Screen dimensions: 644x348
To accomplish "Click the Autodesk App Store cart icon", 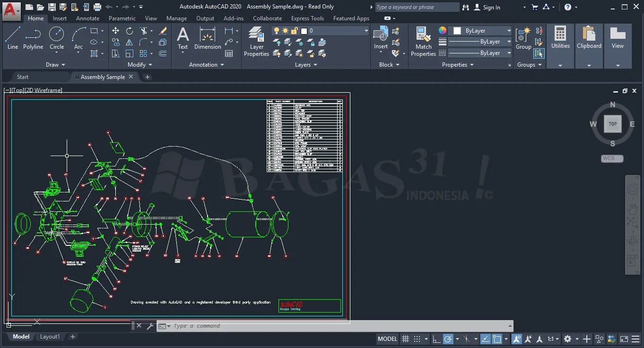I will point(535,7).
